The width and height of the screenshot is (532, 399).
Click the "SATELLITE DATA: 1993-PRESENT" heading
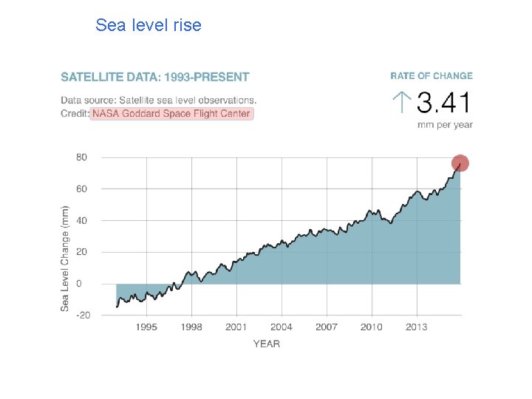[x=155, y=77]
